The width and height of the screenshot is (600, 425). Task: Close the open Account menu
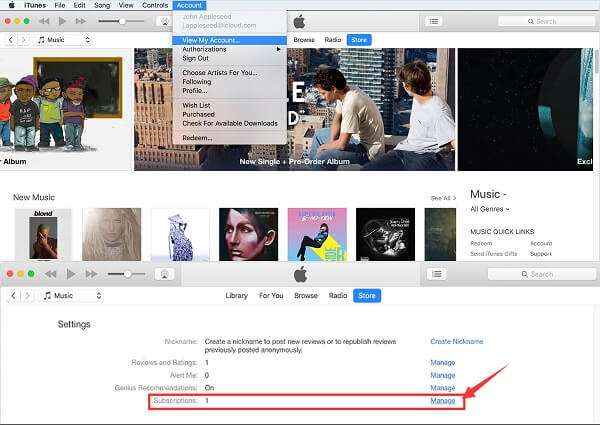pos(189,5)
